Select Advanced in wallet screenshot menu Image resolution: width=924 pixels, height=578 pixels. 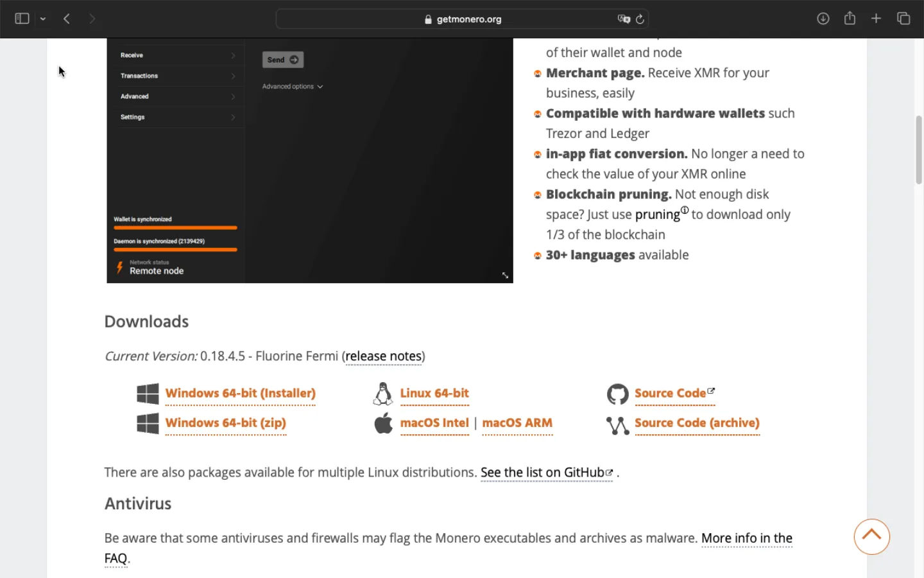point(177,96)
